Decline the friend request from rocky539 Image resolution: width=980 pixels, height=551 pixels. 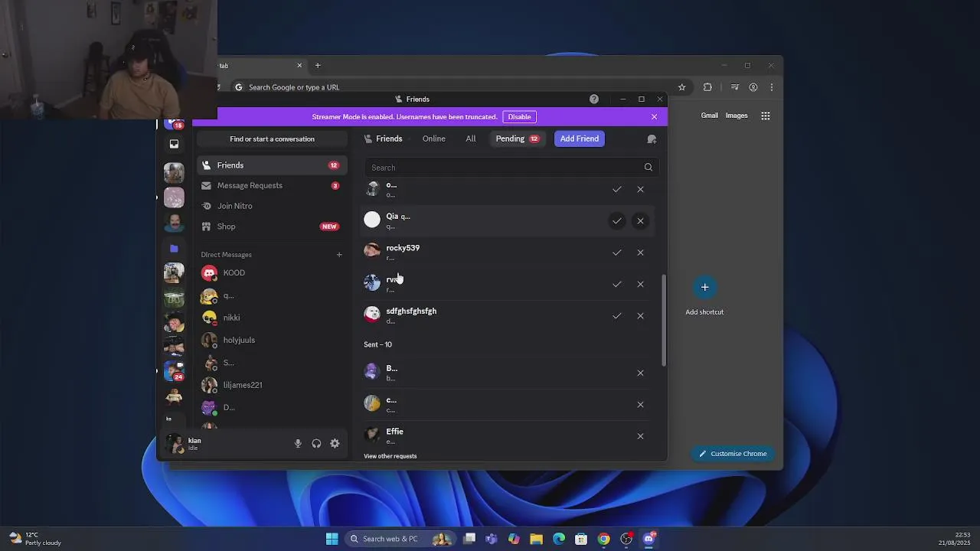tap(641, 253)
